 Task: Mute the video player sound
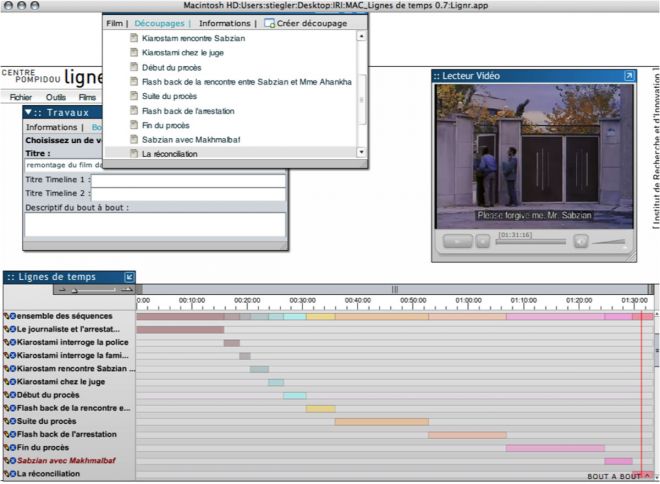tap(580, 240)
